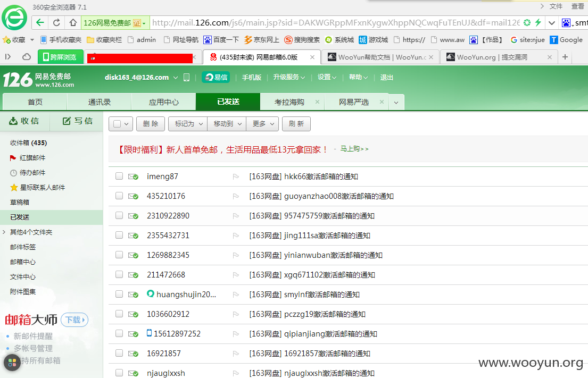The image size is (588, 378).
Task: Click the URL address bar field
Action: 336,23
